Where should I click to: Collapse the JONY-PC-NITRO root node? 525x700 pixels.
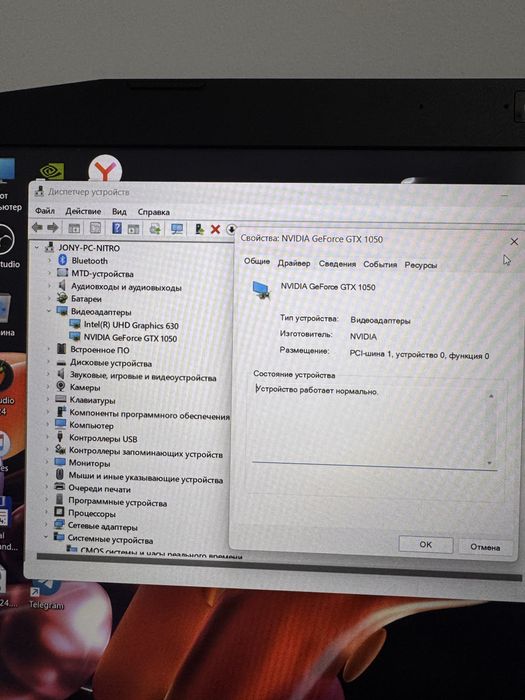pos(38,248)
